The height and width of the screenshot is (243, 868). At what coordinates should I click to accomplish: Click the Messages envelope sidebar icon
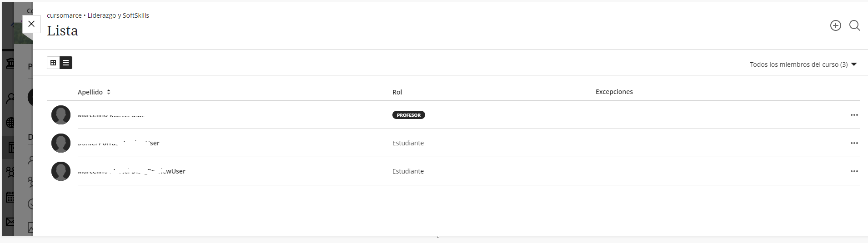(x=10, y=222)
